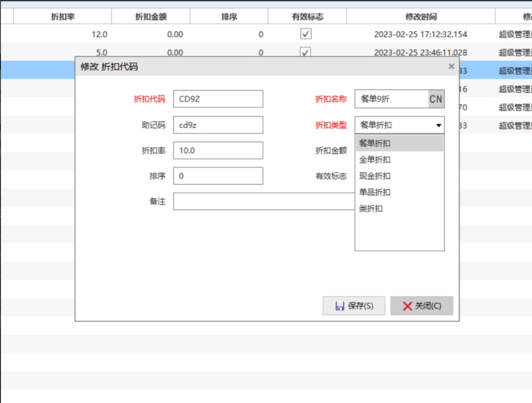532x403 pixels.
Task: Toggle 有效标志 checkbox in the second row
Action: pyautogui.click(x=306, y=52)
